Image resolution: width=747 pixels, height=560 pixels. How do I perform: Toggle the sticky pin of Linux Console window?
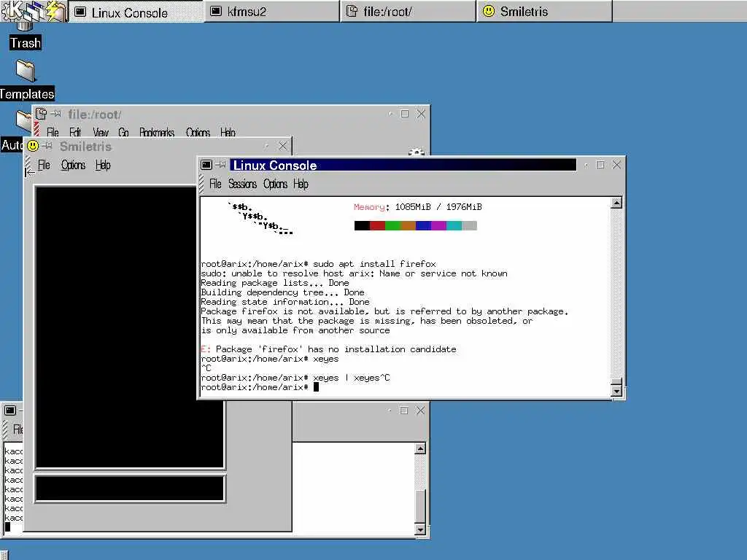click(220, 165)
